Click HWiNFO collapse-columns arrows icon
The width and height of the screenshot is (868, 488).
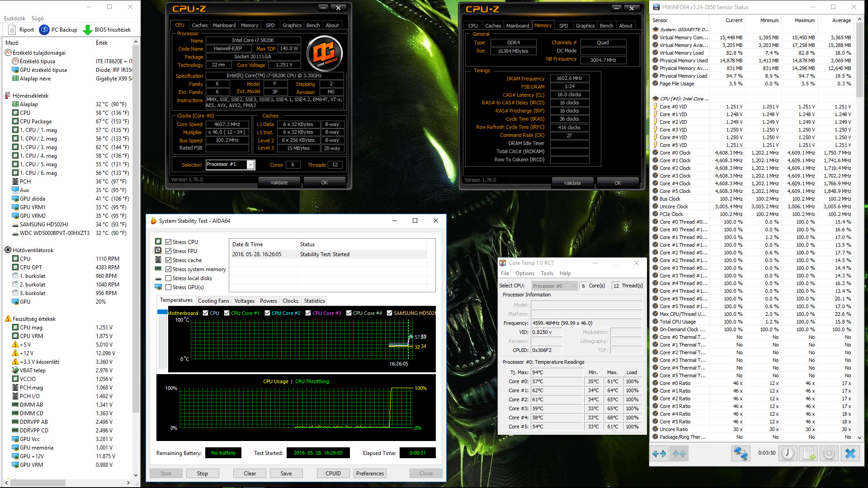(x=679, y=453)
